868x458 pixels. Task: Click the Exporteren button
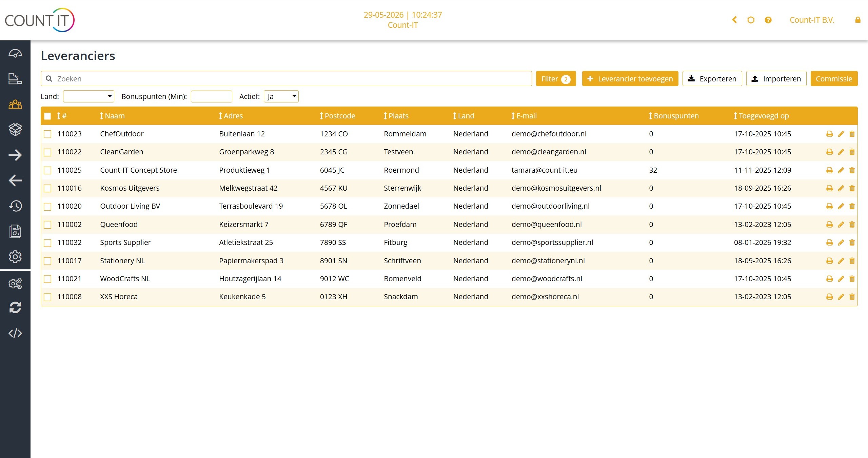tap(712, 79)
